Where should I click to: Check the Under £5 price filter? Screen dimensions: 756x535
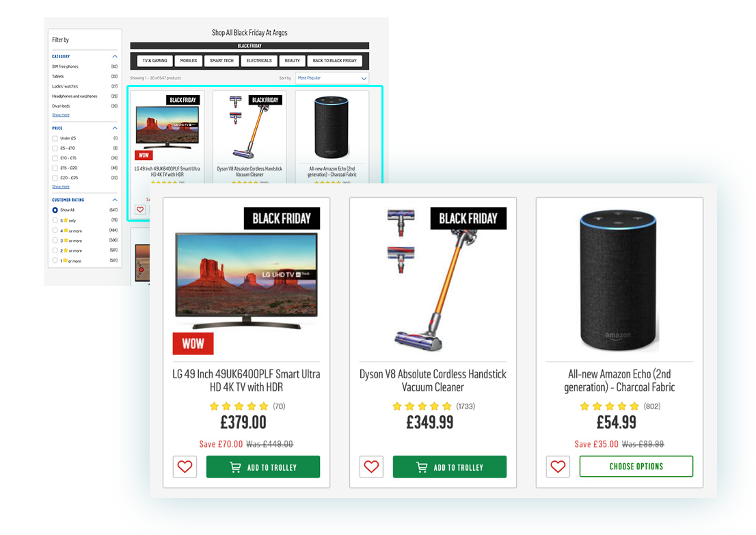55,138
